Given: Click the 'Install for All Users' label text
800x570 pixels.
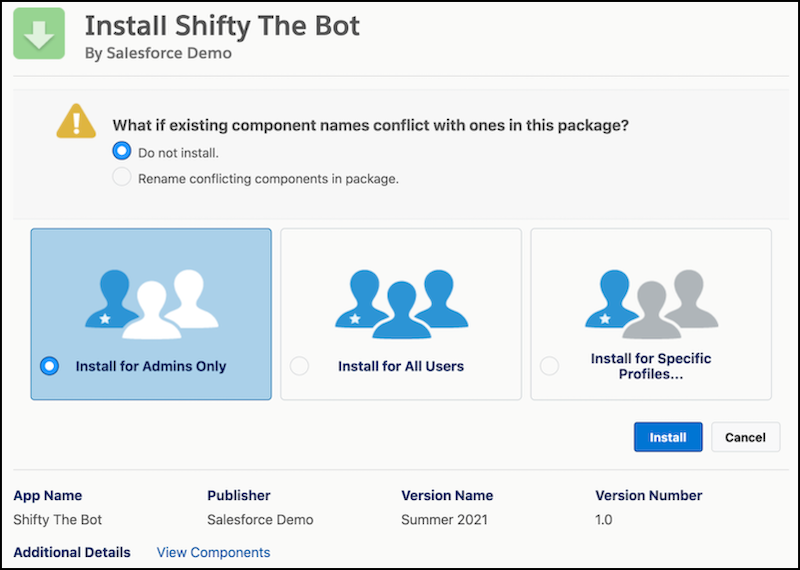Looking at the screenshot, I should point(401,366).
